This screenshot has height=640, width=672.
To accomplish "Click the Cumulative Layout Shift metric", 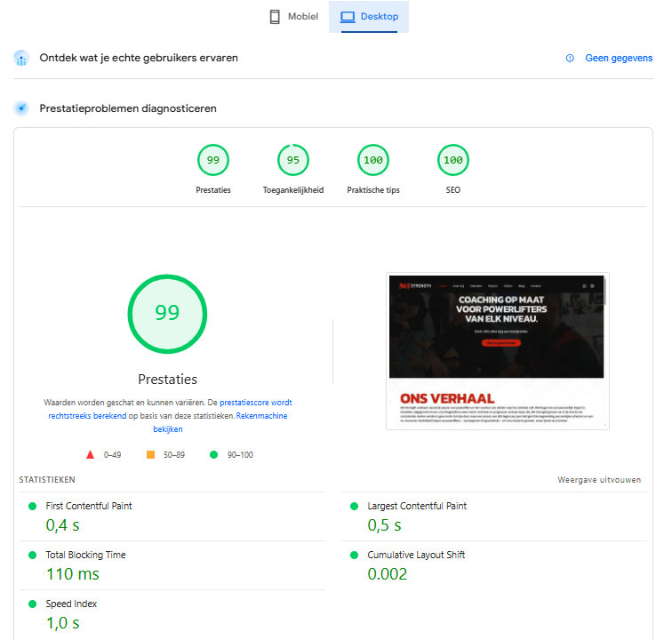I will 416,555.
